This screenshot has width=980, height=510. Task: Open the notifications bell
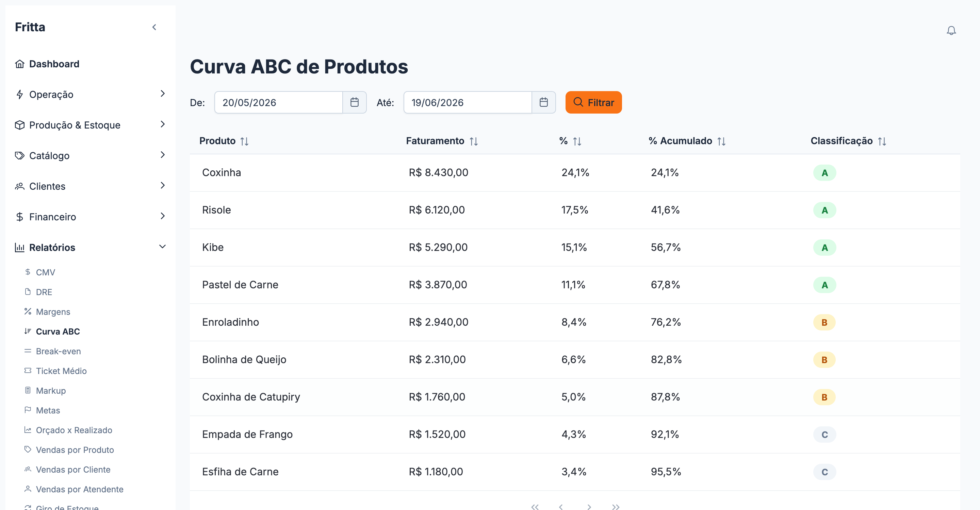pos(951,30)
